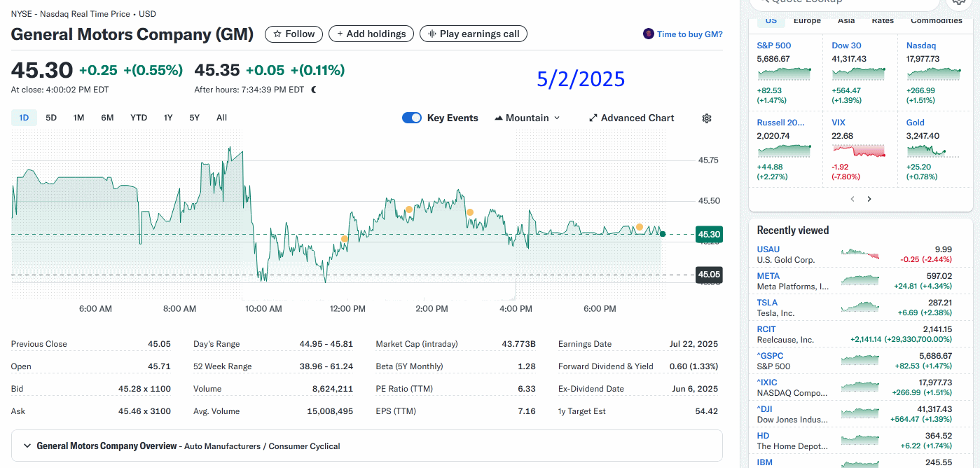Switch chart range to 6M
980x468 pixels.
pyautogui.click(x=107, y=118)
